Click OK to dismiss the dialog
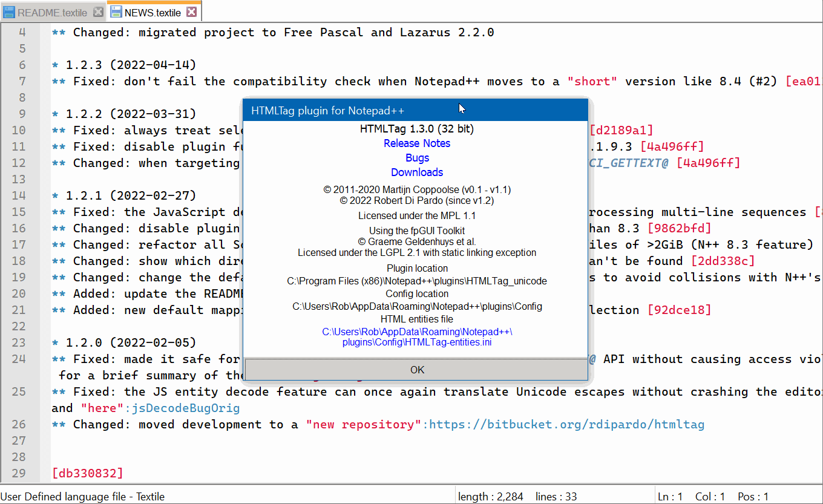The width and height of the screenshot is (823, 504). coord(417,370)
